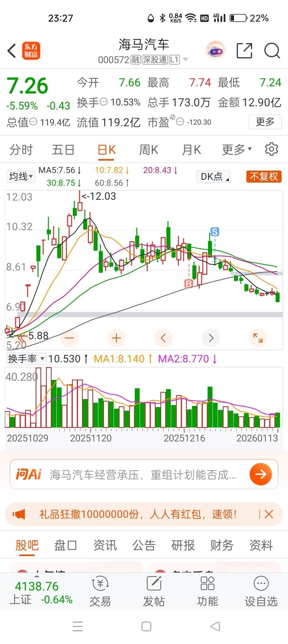Open the 换手率 sub-indicator dropdown

coord(26,359)
